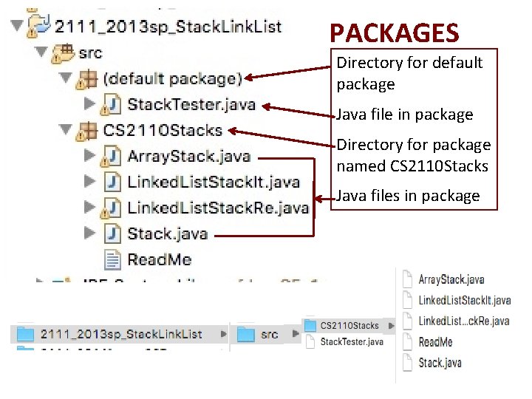Select ArrayStack.java in Finder file list

pyautogui.click(x=451, y=280)
